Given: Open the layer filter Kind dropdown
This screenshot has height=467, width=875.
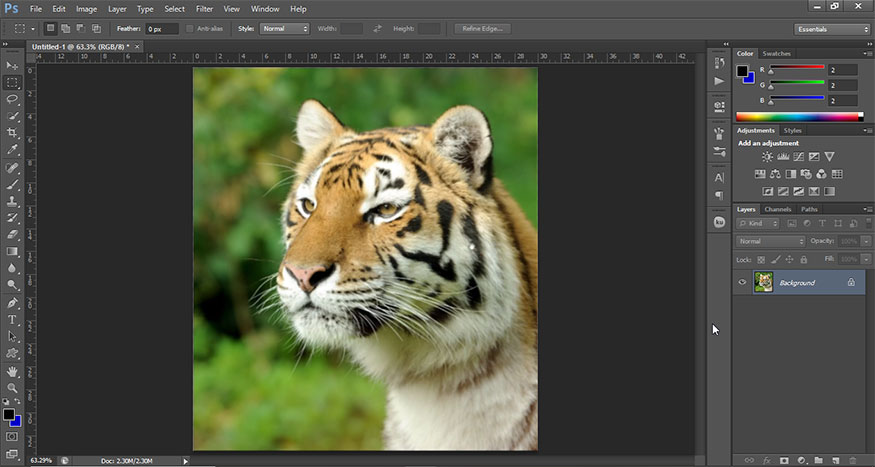Looking at the screenshot, I should point(758,223).
